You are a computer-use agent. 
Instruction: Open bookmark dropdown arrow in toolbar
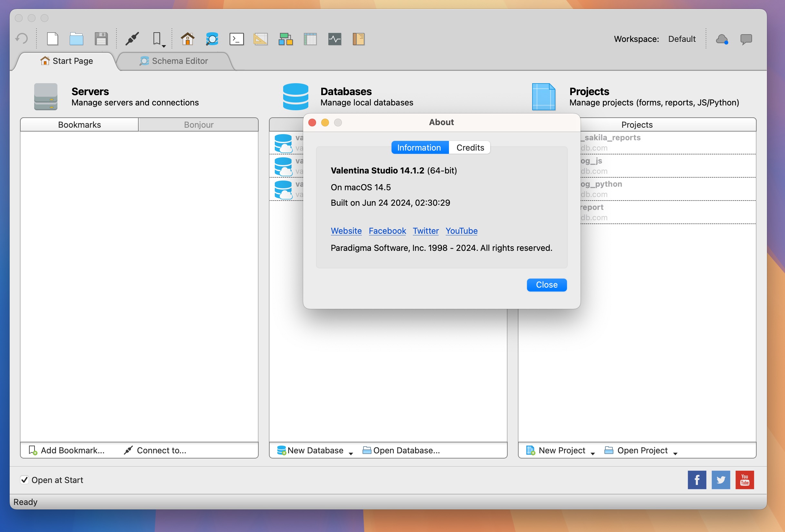point(164,46)
